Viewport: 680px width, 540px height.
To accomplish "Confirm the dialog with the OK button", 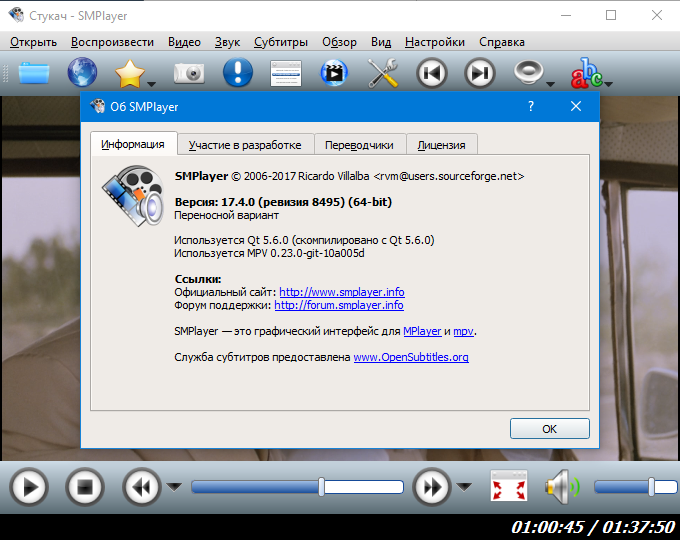I will (x=549, y=429).
